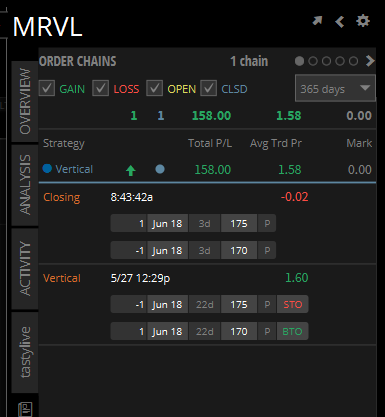Click the 170 strike in BTO leg
The height and width of the screenshot is (417, 385).
[x=239, y=331]
